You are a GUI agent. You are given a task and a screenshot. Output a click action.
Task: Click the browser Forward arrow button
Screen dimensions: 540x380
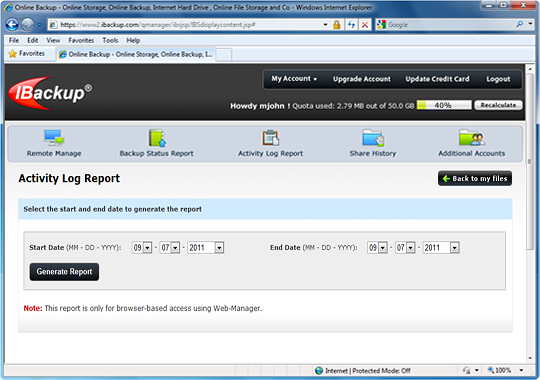pos(28,24)
